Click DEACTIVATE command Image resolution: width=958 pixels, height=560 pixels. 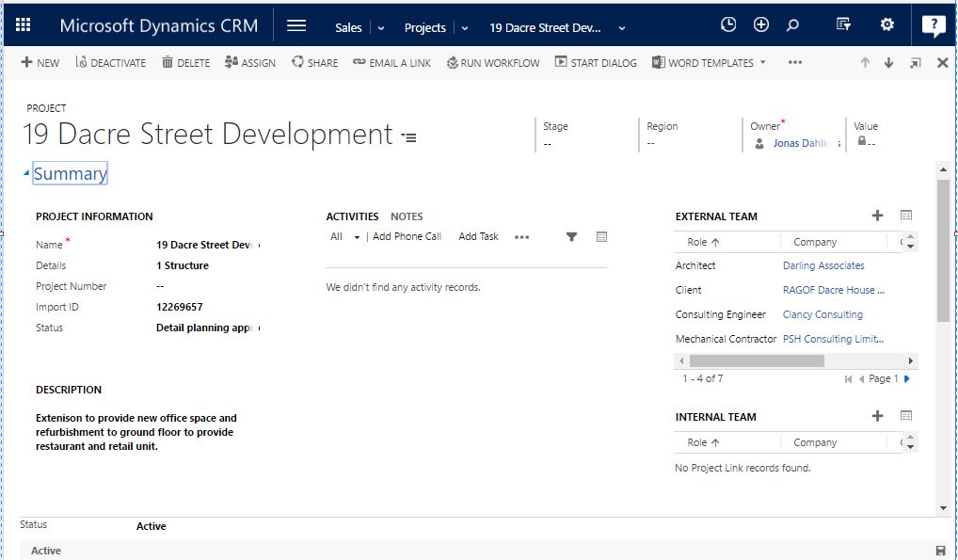pyautogui.click(x=111, y=62)
